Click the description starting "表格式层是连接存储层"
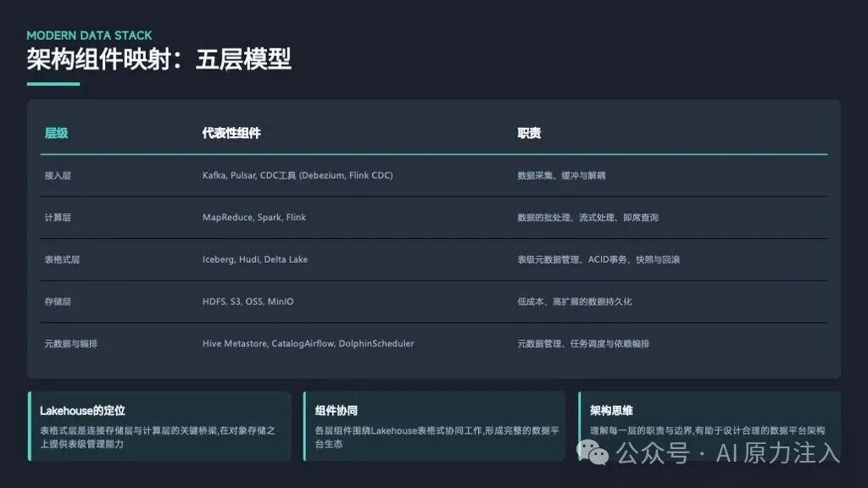The image size is (868, 488). [x=158, y=437]
